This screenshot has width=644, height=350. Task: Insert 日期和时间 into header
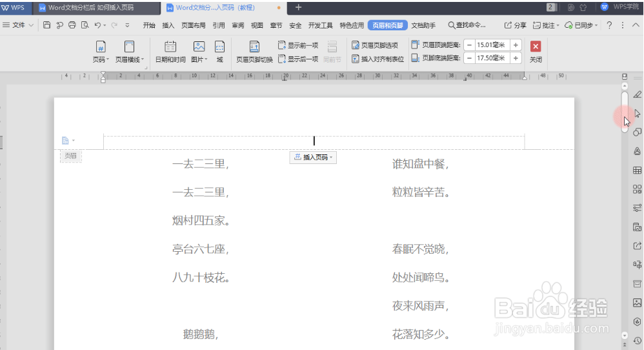pyautogui.click(x=170, y=52)
